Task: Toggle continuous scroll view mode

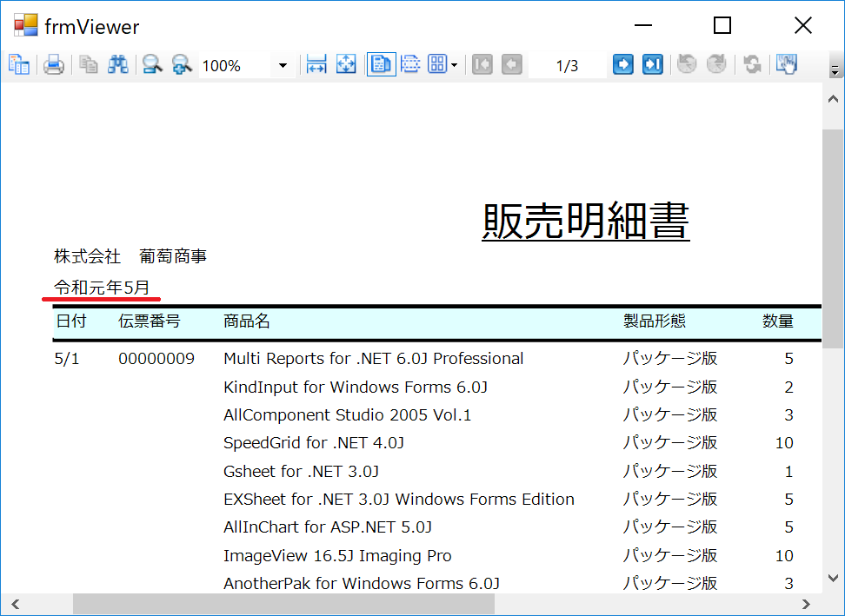Action: tap(410, 65)
